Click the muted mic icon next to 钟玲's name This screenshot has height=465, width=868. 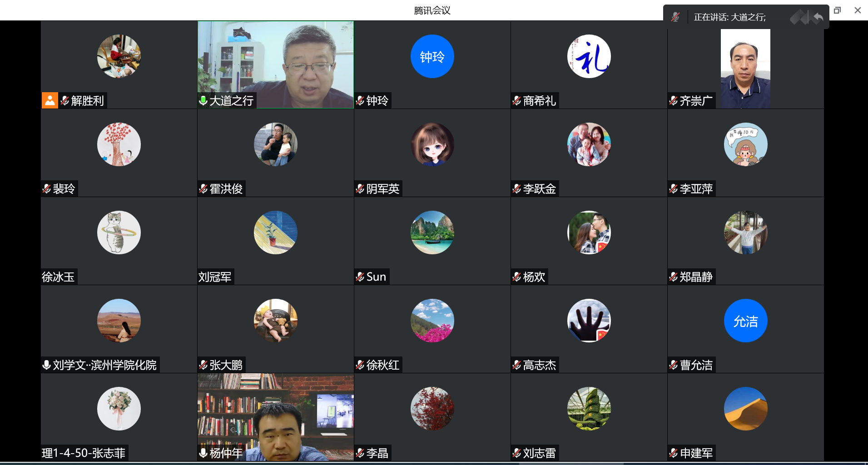click(360, 100)
